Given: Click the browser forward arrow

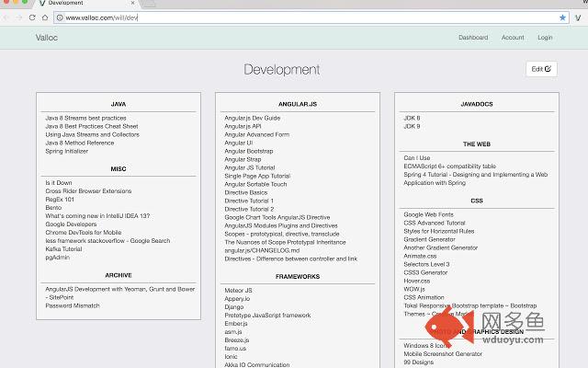Looking at the screenshot, I should click(x=19, y=17).
